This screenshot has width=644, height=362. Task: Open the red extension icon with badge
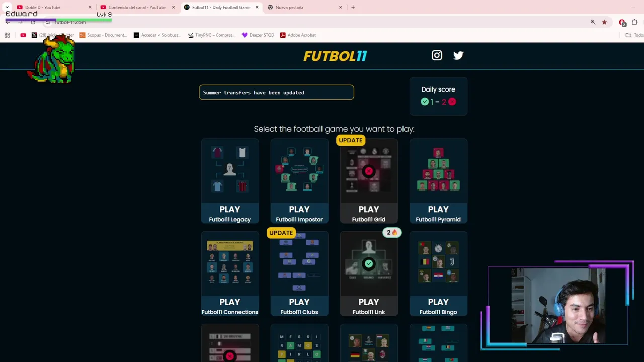pos(622,23)
